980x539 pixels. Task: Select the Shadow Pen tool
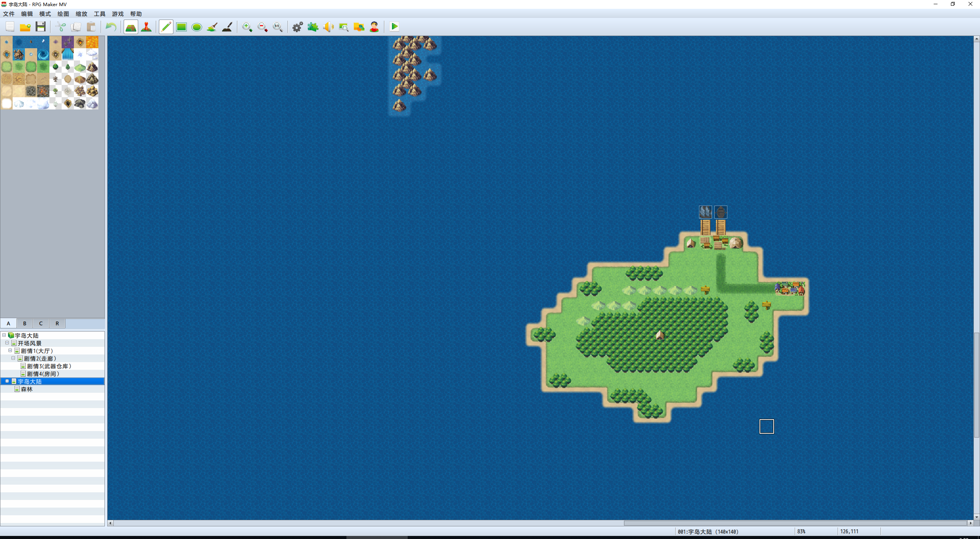(x=227, y=27)
